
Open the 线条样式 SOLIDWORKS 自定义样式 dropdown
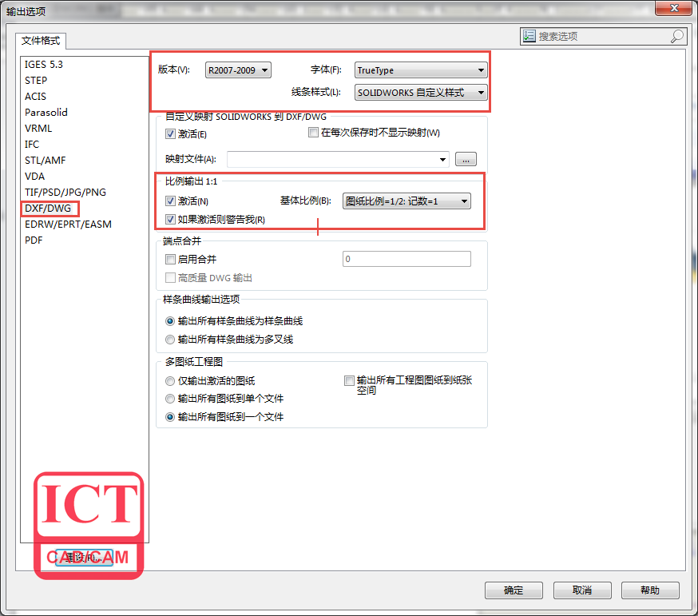pos(420,93)
